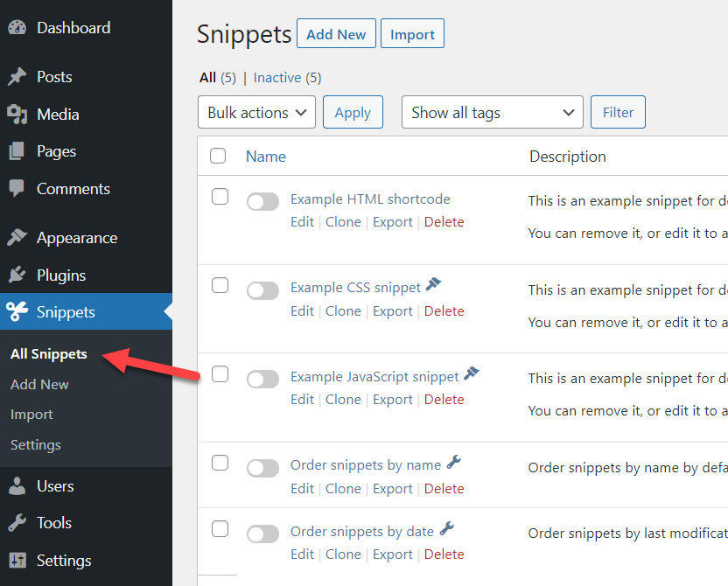Check the box for Order snippets by date
This screenshot has height=586, width=728.
(220, 528)
